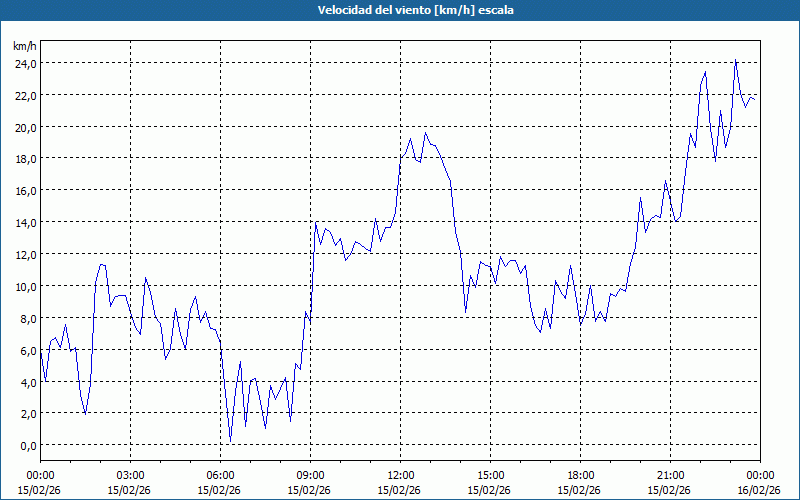Click the 18:00 time label

pos(581,476)
